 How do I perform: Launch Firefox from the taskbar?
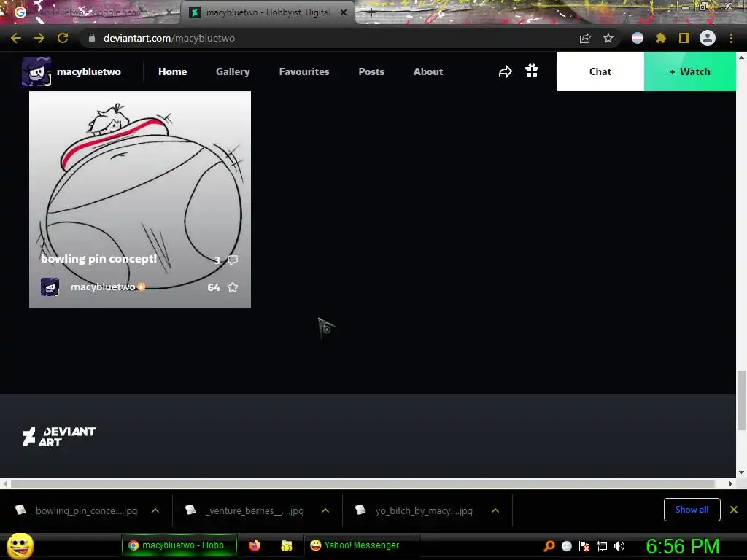click(255, 545)
